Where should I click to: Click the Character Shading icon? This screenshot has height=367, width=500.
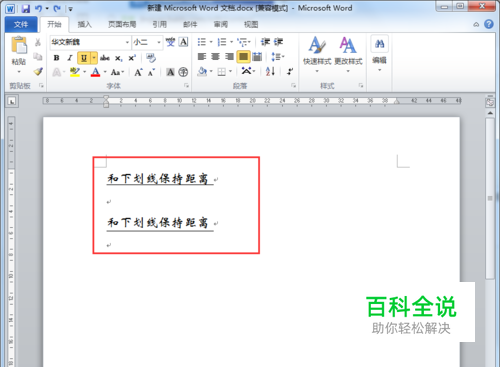pyautogui.click(x=170, y=72)
